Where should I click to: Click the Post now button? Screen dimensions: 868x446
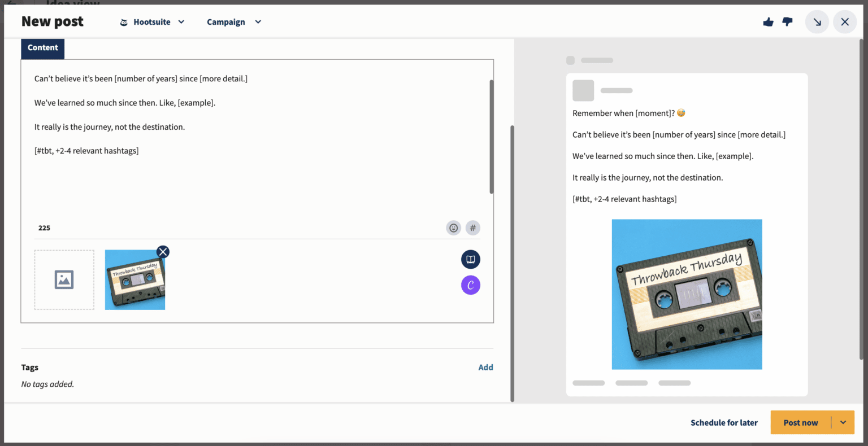coord(800,422)
